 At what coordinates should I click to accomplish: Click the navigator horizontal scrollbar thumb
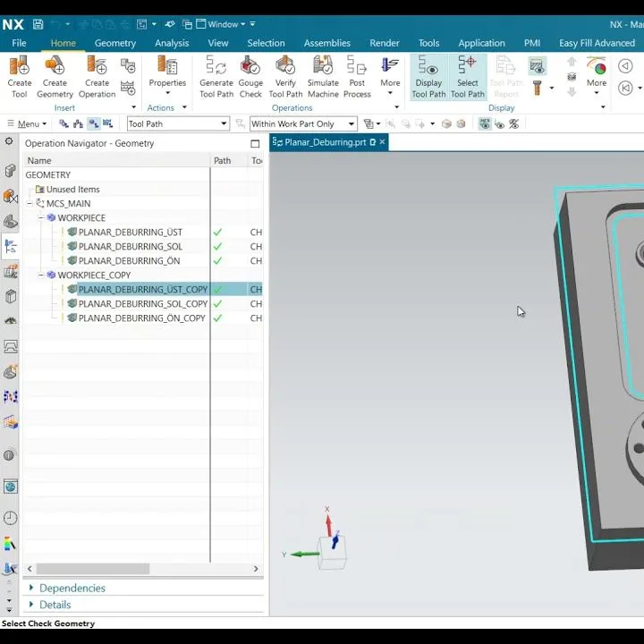[93, 569]
